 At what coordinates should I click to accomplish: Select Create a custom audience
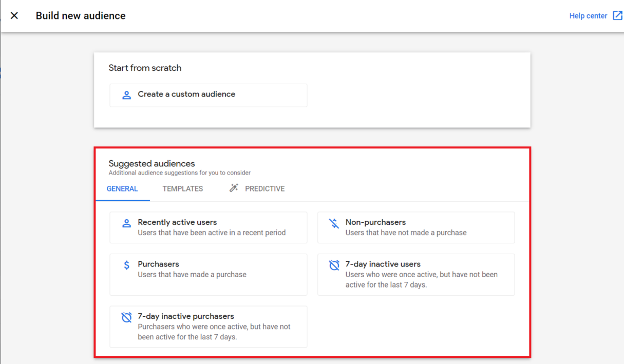208,95
